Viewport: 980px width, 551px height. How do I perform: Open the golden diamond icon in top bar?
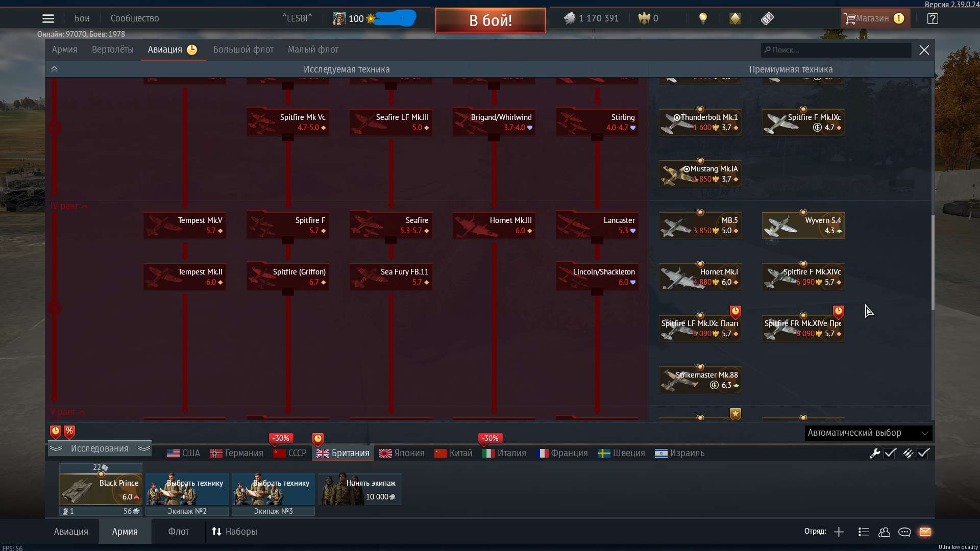pos(735,18)
